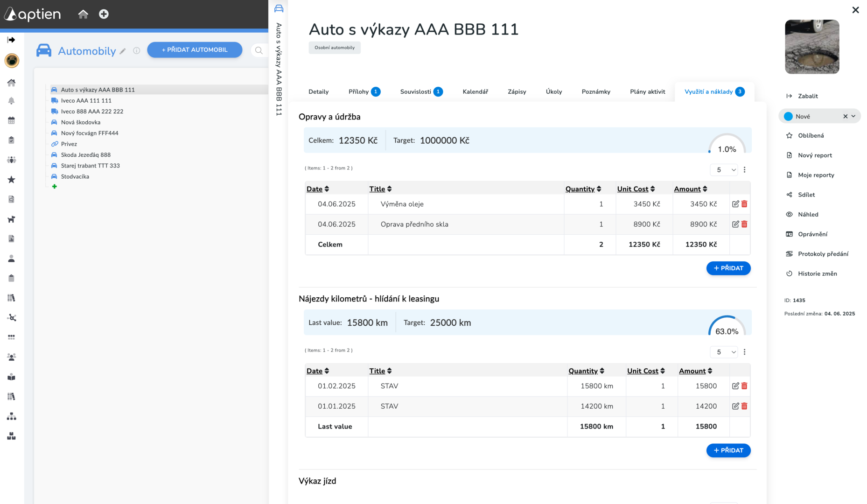Edit the 01.02.2025 STAV row

coord(735,386)
